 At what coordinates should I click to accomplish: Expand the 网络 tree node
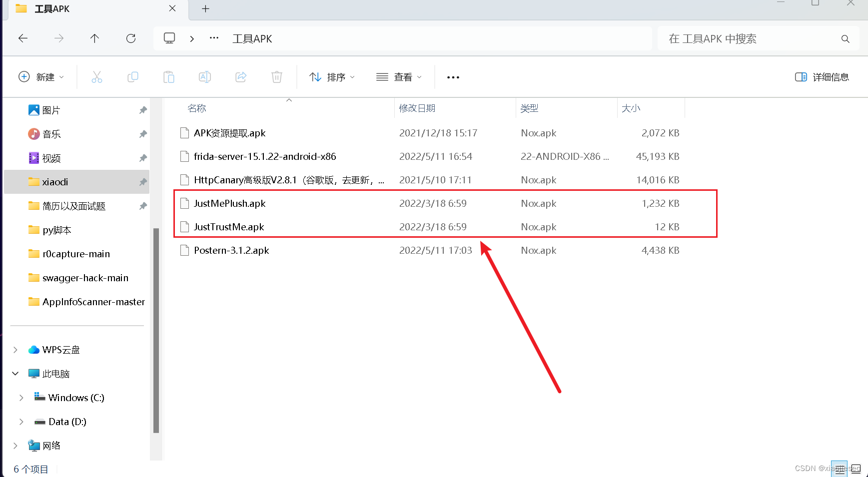(15, 446)
